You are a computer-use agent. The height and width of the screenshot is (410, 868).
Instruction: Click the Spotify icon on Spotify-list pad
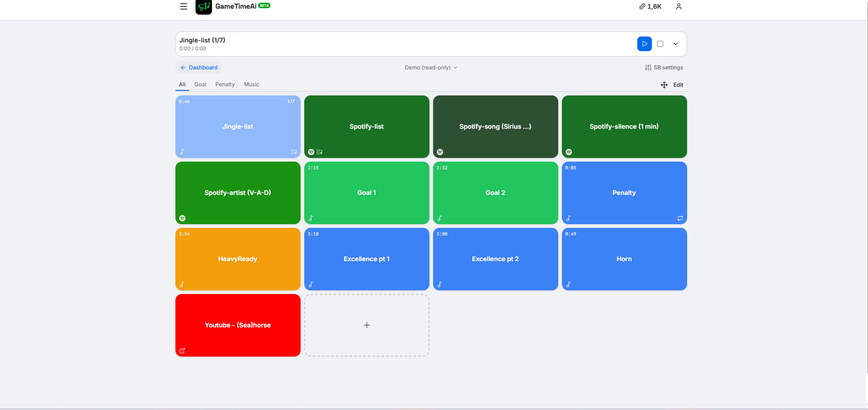(311, 152)
